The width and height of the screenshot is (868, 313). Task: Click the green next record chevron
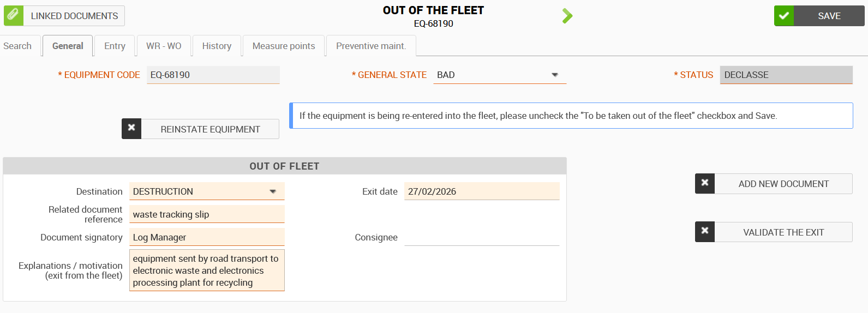click(x=567, y=16)
